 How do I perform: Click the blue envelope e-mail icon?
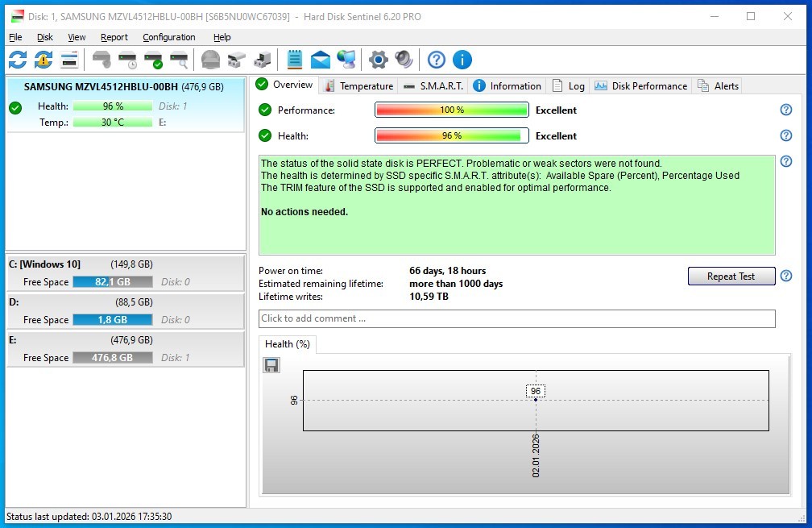pos(321,60)
